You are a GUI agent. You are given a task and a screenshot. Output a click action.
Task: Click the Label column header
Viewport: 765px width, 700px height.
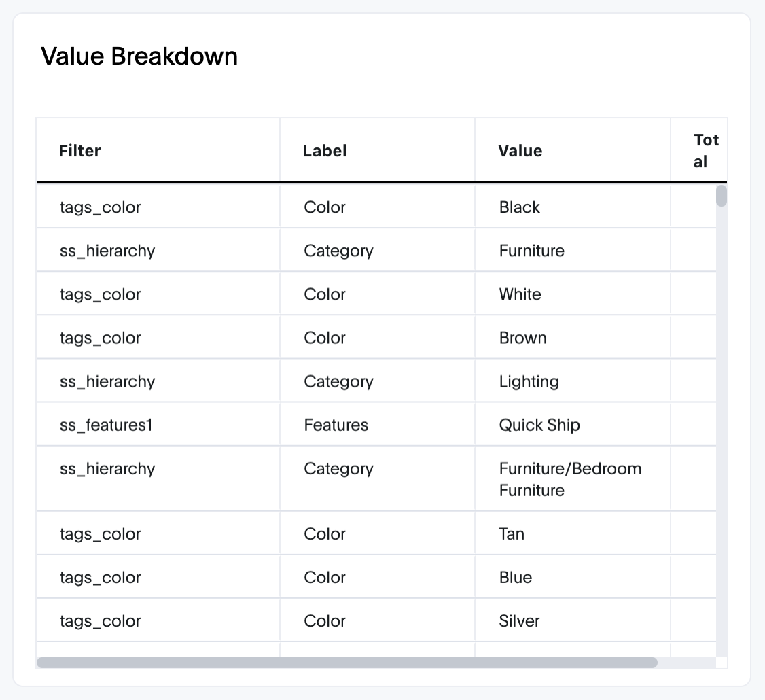(x=377, y=150)
